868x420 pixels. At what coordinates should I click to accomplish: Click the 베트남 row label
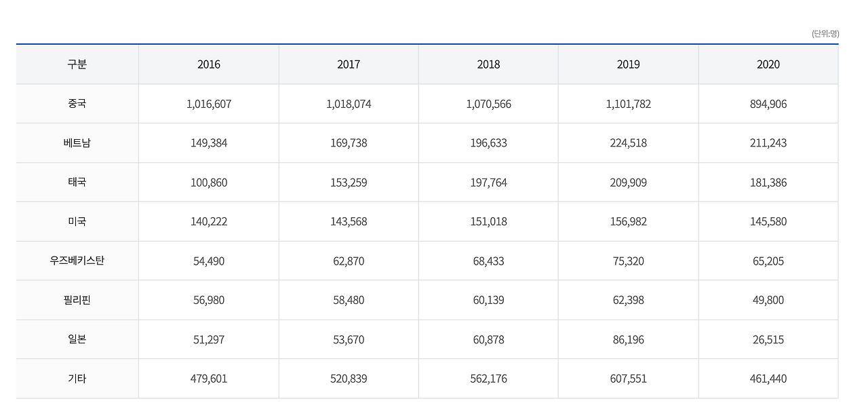(77, 143)
